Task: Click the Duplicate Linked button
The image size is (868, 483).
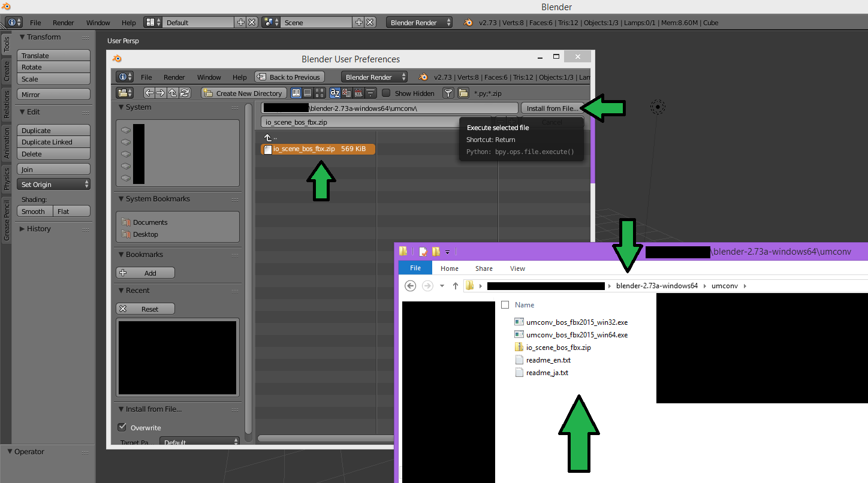Action: coord(53,142)
